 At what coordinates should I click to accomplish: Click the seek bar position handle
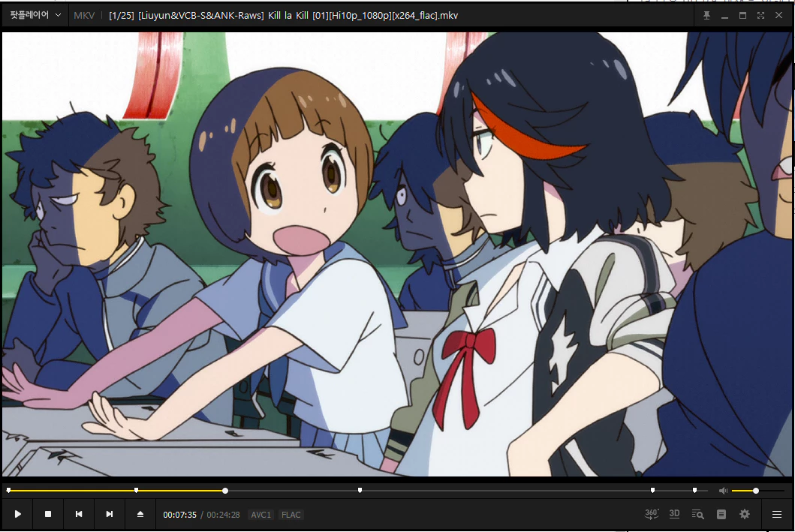[225, 491]
